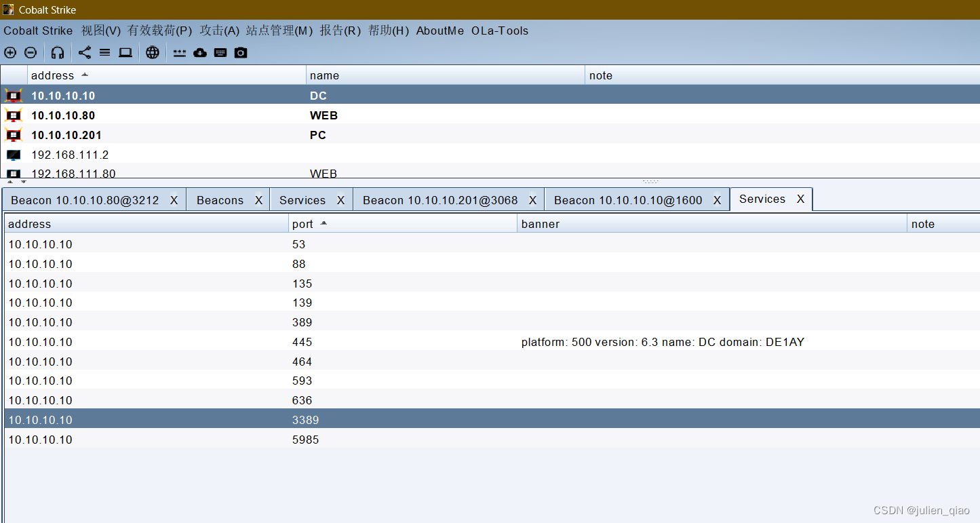Sort services by note column header
Image resolution: width=980 pixels, height=523 pixels.
click(943, 224)
